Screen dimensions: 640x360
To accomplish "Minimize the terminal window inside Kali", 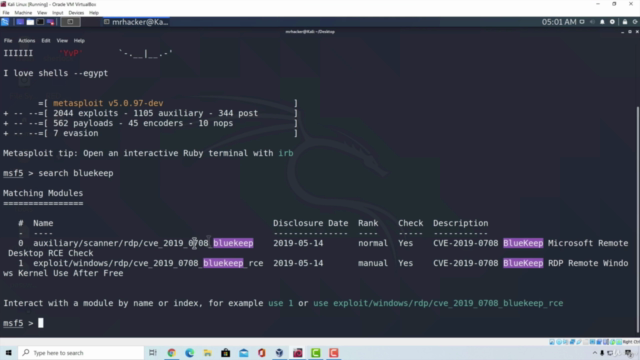I will [622, 31].
